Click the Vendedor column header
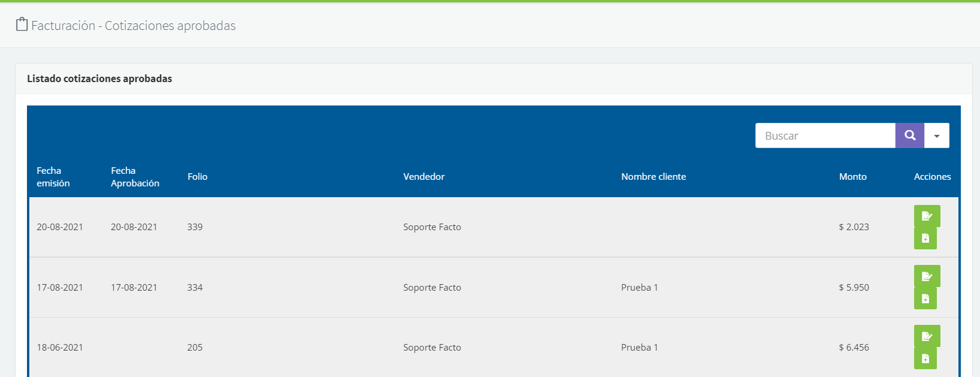The height and width of the screenshot is (377, 980). click(424, 177)
